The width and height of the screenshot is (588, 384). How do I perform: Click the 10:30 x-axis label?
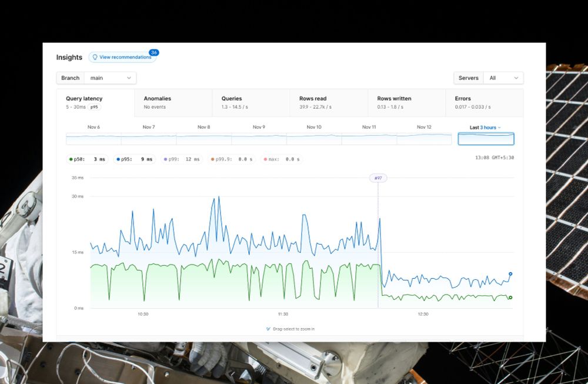143,314
